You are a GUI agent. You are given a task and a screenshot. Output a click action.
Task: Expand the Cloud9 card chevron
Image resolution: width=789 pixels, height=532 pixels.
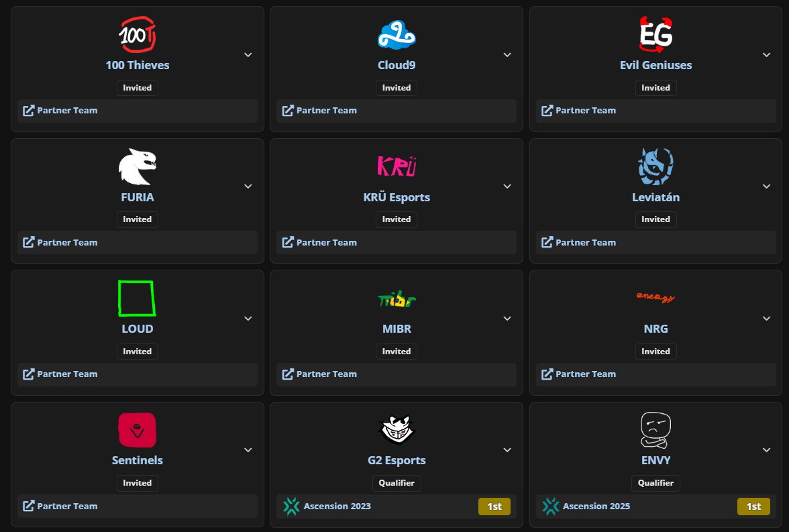point(507,55)
